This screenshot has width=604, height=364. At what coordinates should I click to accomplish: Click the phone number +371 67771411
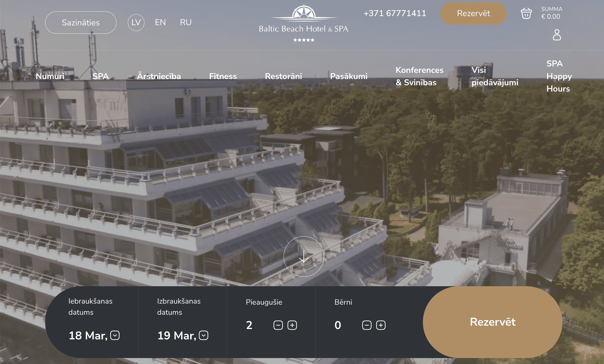point(395,13)
